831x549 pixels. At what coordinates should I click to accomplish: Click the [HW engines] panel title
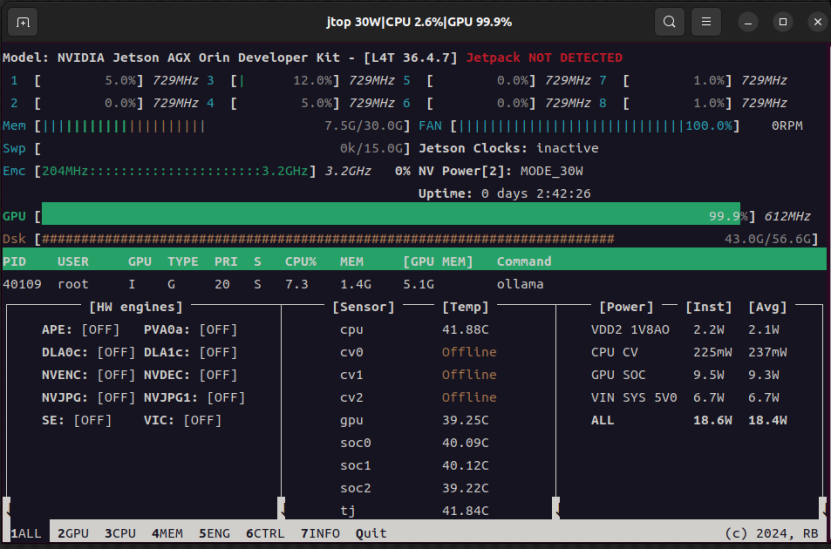[x=136, y=307]
